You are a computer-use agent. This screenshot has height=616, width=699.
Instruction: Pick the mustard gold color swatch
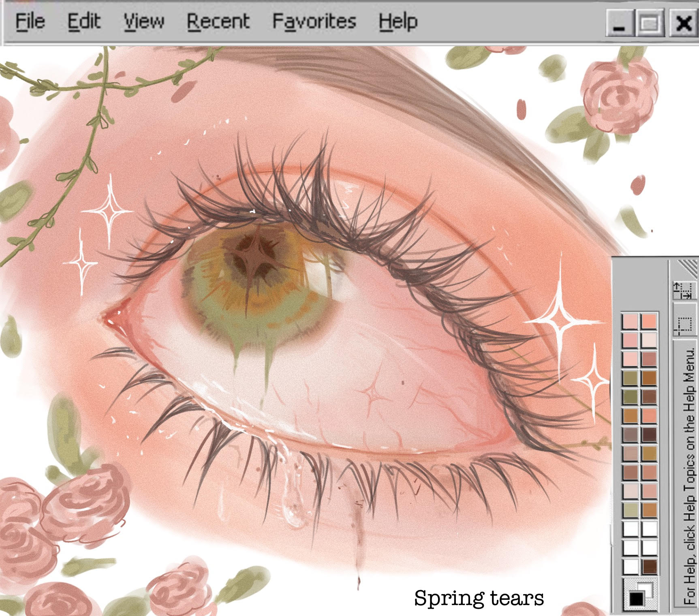pyautogui.click(x=649, y=453)
